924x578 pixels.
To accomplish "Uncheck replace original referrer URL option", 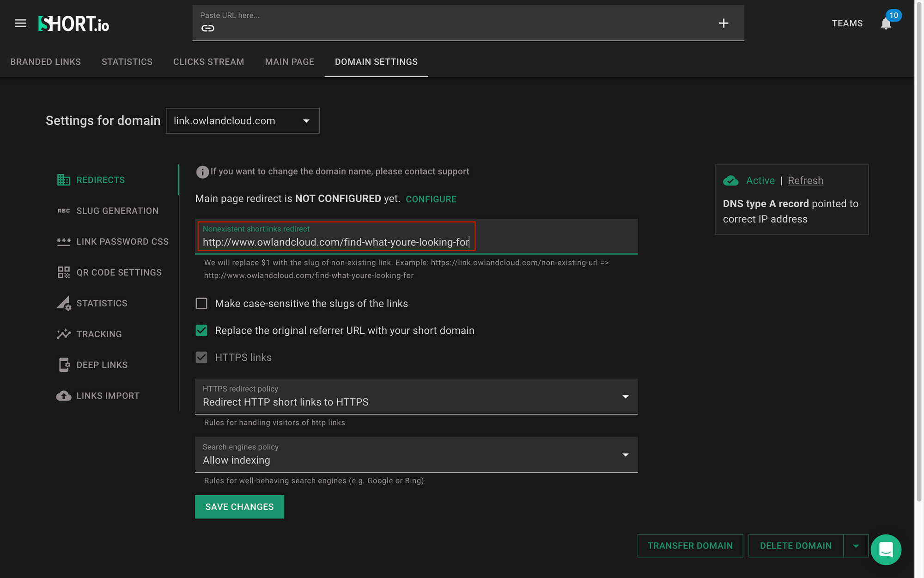I will (x=201, y=331).
